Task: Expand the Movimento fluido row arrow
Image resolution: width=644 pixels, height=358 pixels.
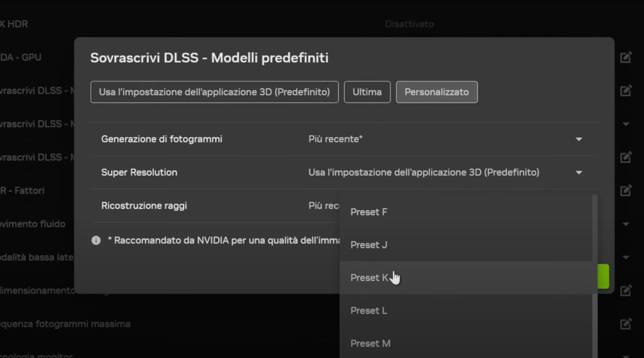Action: coord(626,224)
